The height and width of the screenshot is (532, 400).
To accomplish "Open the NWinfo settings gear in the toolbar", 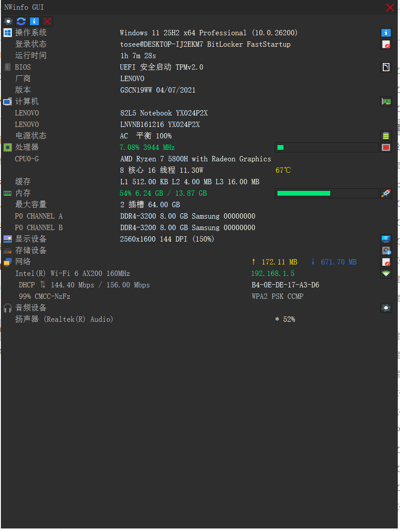I will pyautogui.click(x=8, y=21).
